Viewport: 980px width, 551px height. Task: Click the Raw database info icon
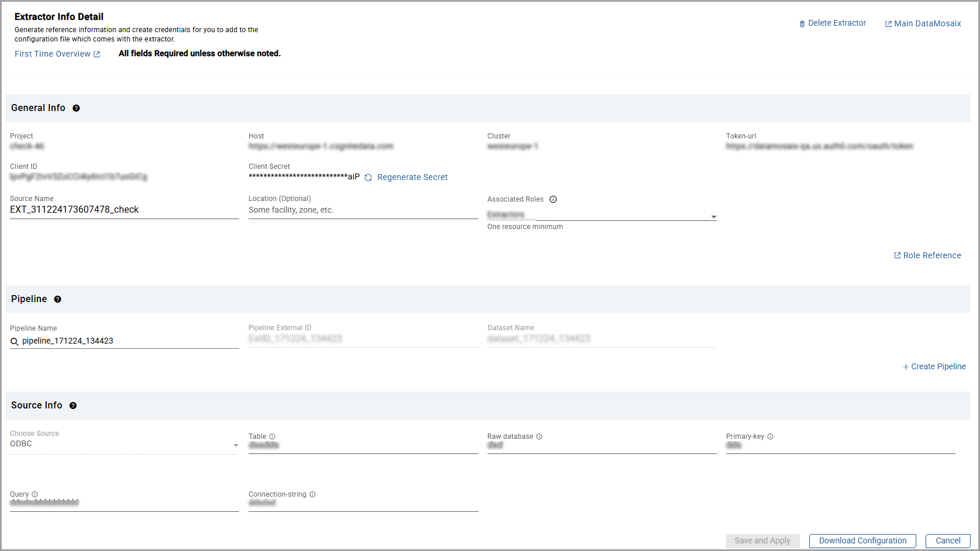(539, 436)
